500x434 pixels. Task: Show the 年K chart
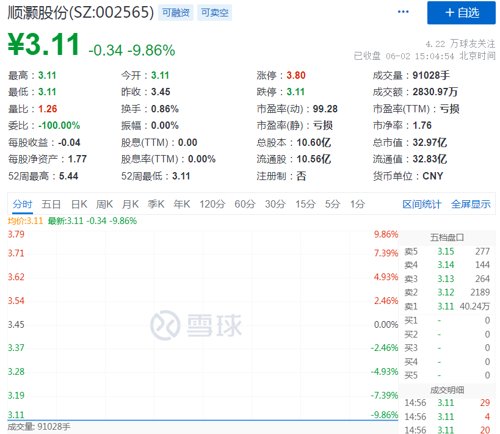tap(182, 204)
